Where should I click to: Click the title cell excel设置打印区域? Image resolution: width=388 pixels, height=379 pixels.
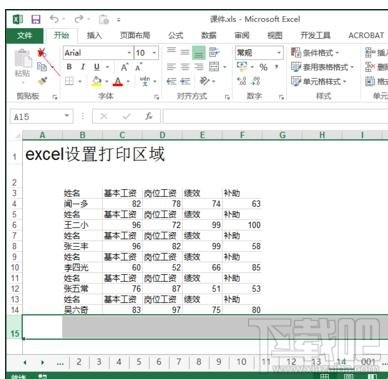pos(95,155)
